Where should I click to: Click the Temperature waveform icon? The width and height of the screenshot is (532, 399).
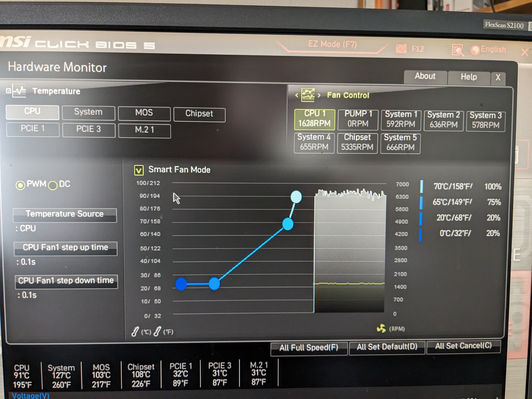point(20,91)
